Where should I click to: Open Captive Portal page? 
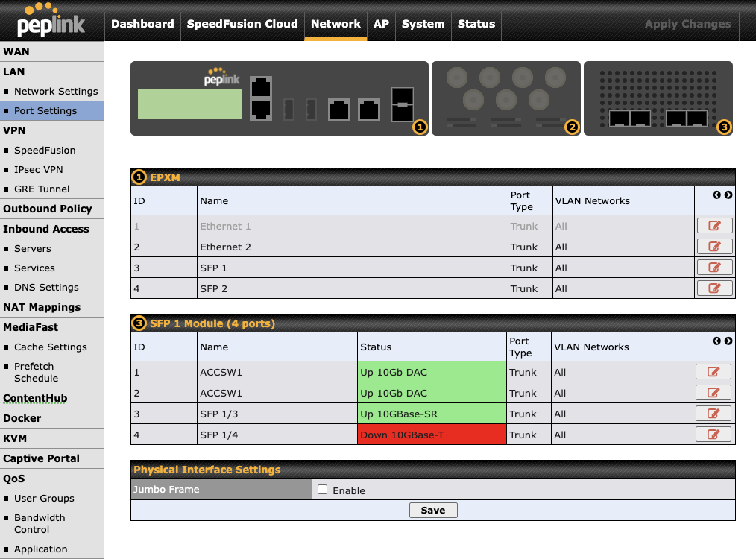coord(51,458)
